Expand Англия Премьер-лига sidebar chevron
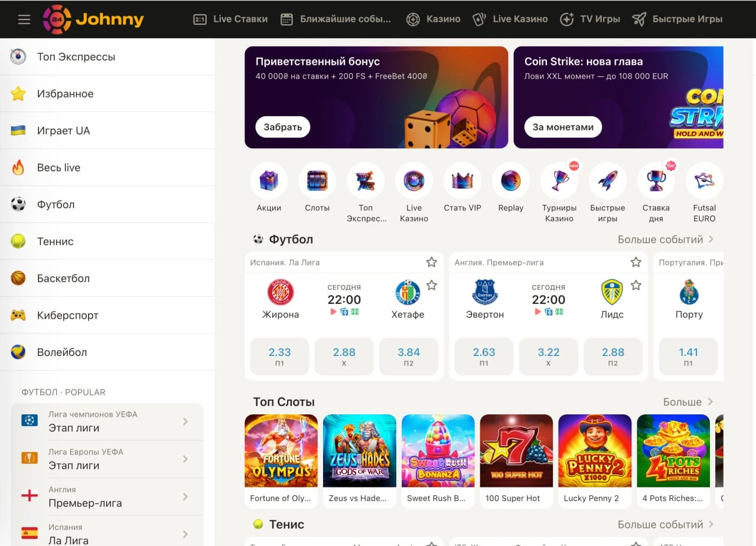 click(185, 496)
